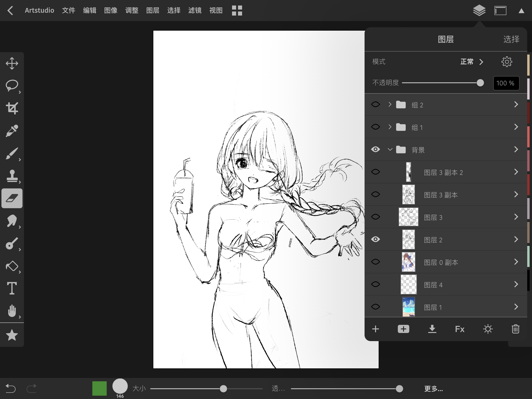Image resolution: width=532 pixels, height=399 pixels.
Task: Expand the 组 1 folder
Action: (x=390, y=127)
